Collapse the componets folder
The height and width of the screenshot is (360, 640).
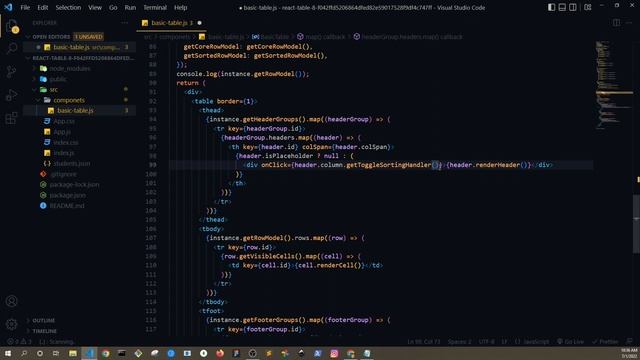pos(69,100)
